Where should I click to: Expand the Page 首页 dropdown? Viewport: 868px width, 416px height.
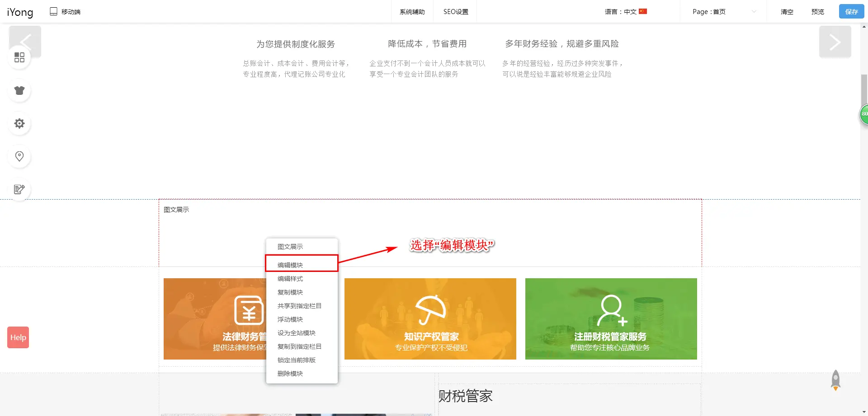(x=723, y=12)
